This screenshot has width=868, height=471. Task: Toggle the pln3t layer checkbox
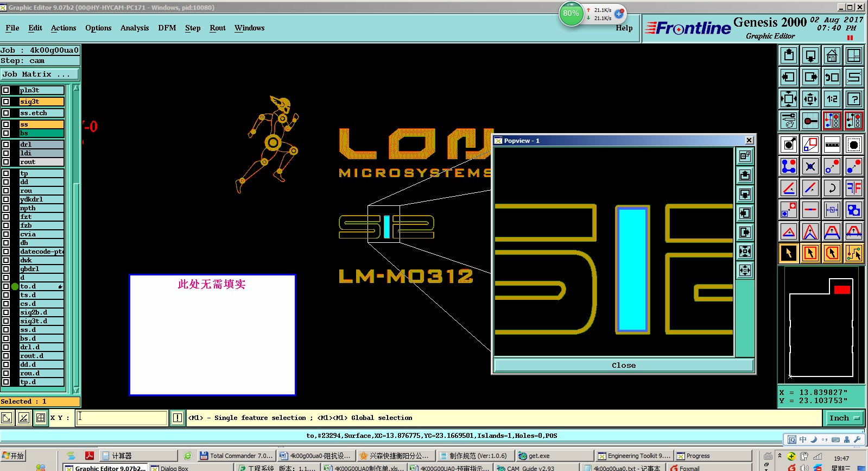6,90
